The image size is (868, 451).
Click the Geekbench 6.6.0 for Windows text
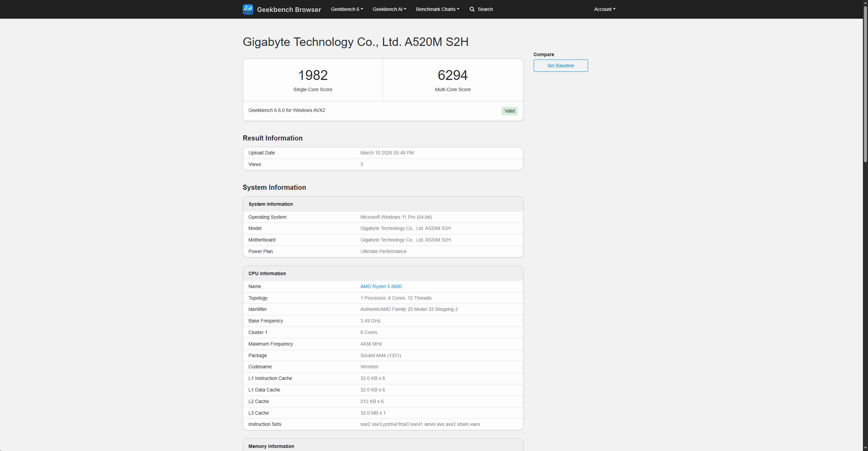(287, 110)
